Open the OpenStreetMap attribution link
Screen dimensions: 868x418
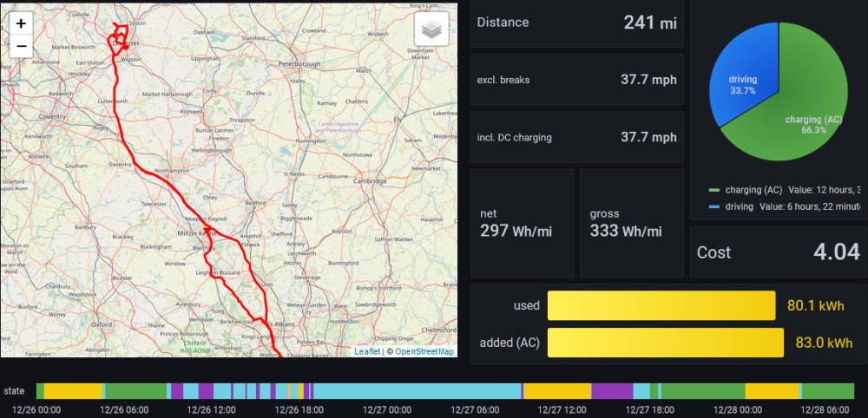pyautogui.click(x=424, y=351)
